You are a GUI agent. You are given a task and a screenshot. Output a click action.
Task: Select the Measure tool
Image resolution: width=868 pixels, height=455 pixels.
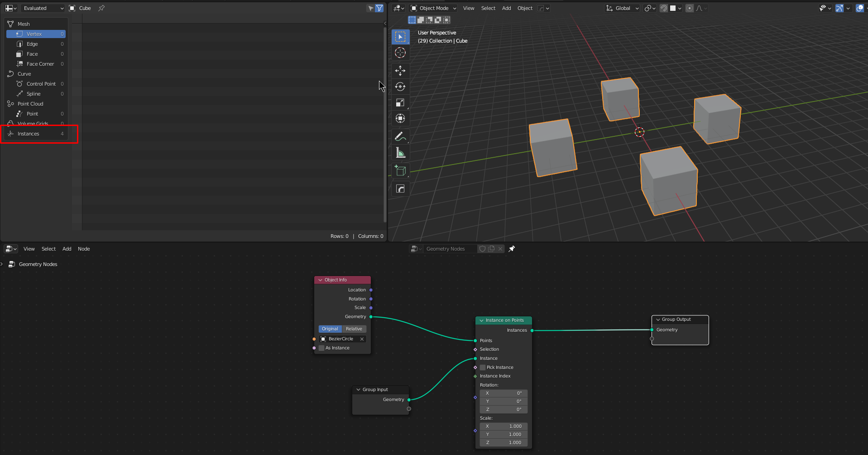point(400,153)
